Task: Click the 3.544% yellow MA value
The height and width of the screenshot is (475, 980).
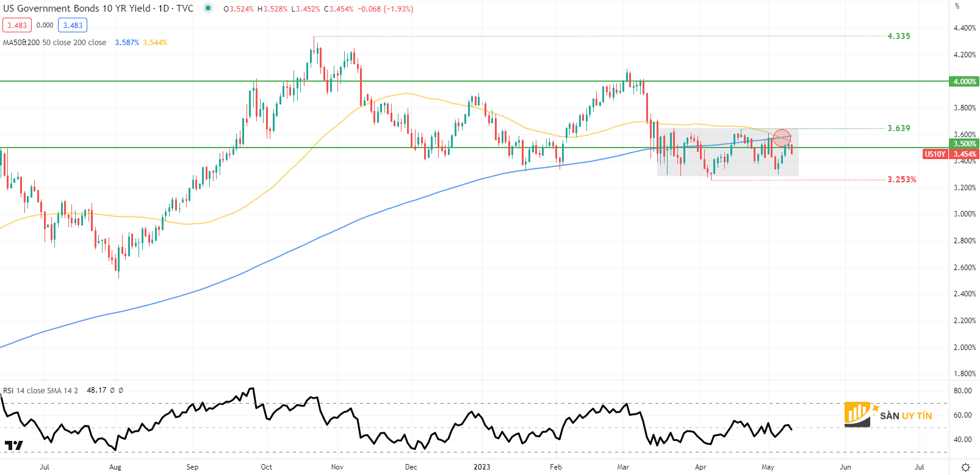Action: pos(155,43)
